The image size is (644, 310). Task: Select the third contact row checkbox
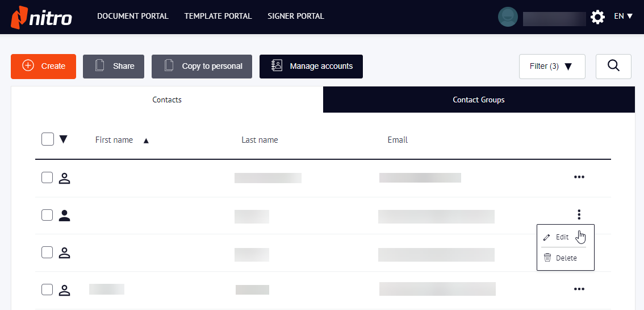[x=47, y=253]
